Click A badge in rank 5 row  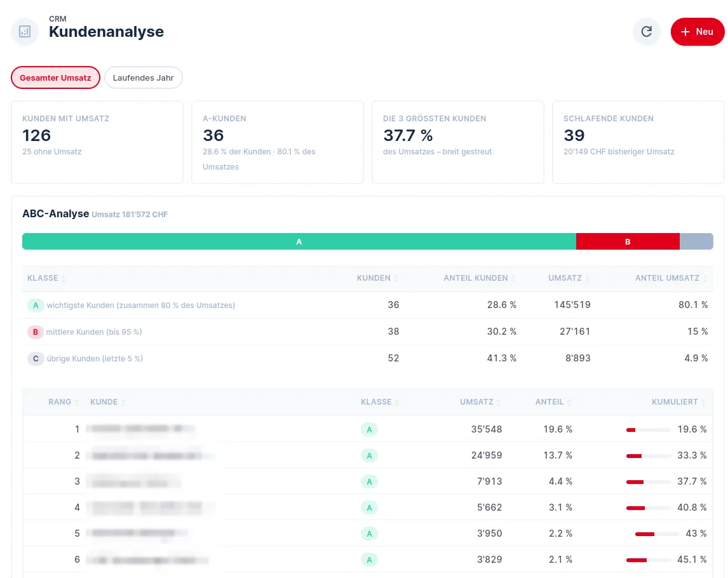(x=369, y=534)
